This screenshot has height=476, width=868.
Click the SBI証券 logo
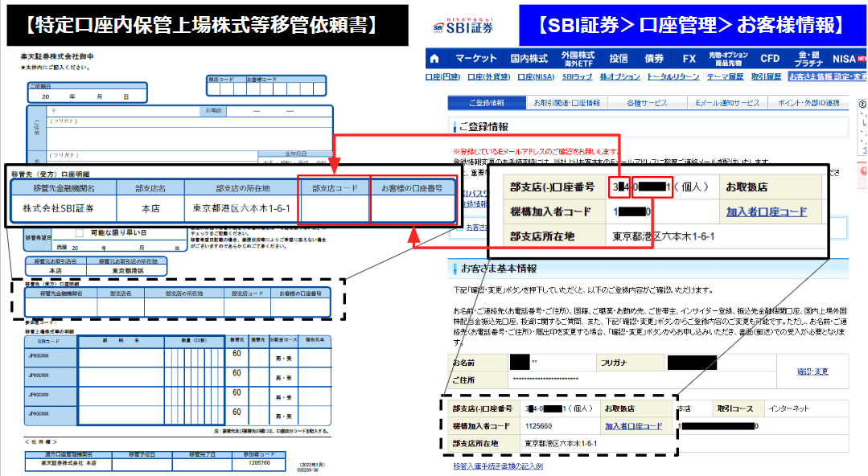pyautogui.click(x=463, y=26)
